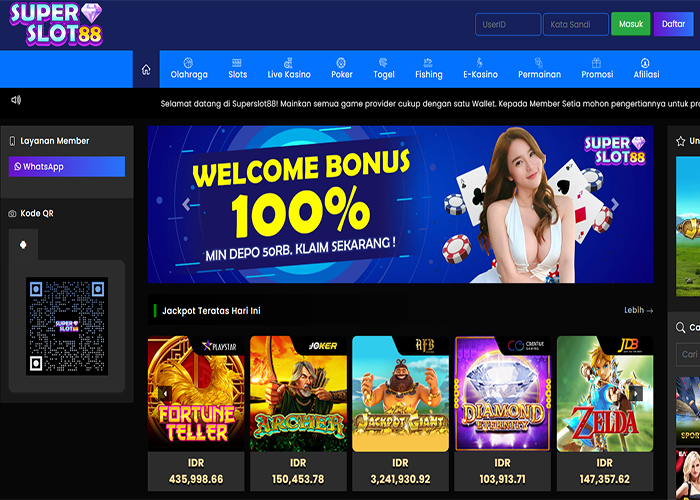Select the Live Kasino icon
Viewport: 700px width, 500px height.
(x=288, y=62)
